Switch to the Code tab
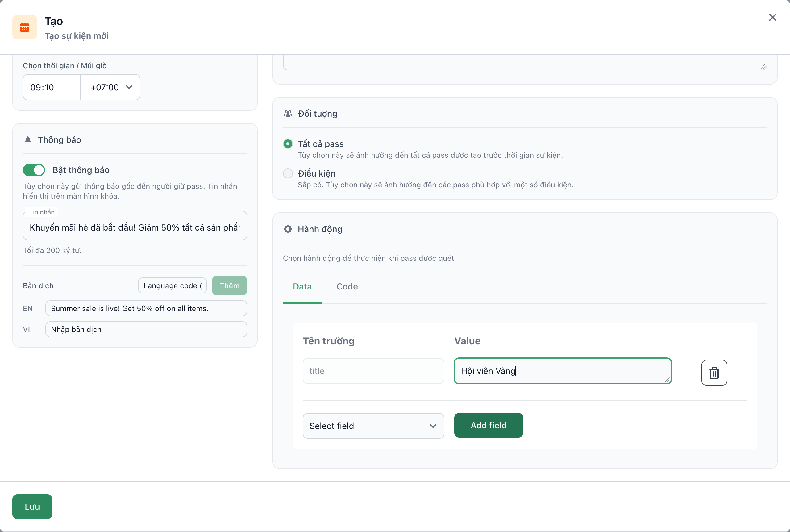 [x=347, y=286]
